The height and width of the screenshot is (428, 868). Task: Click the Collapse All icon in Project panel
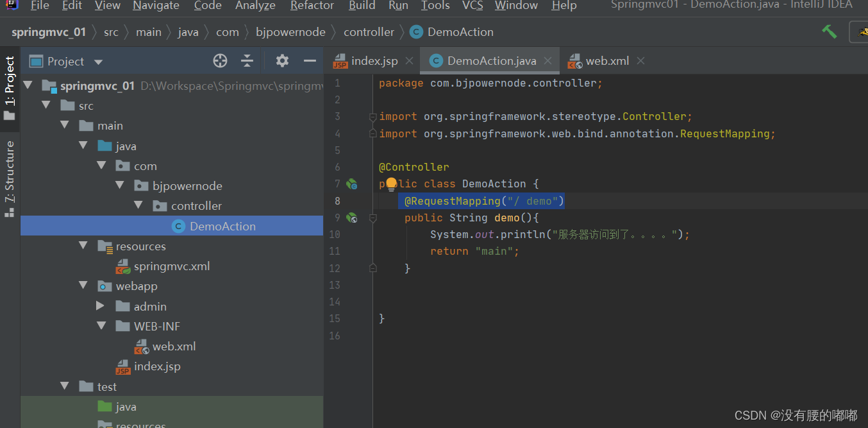247,61
